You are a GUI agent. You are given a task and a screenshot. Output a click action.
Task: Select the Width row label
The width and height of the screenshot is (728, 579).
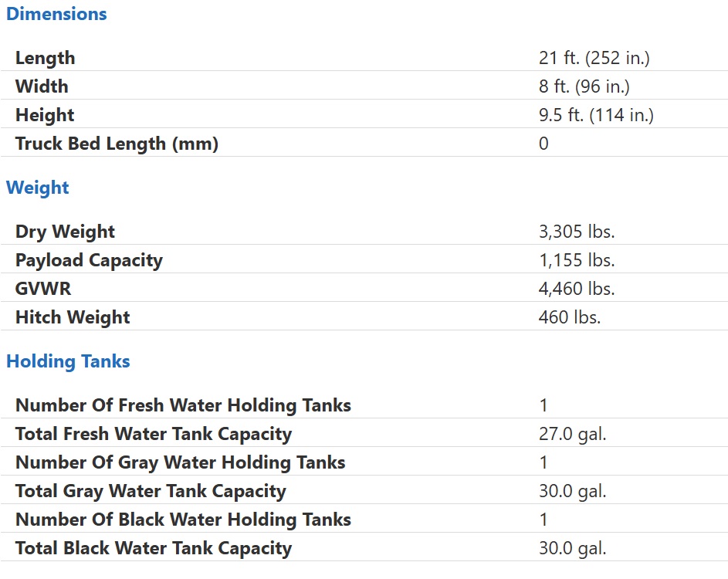42,86
